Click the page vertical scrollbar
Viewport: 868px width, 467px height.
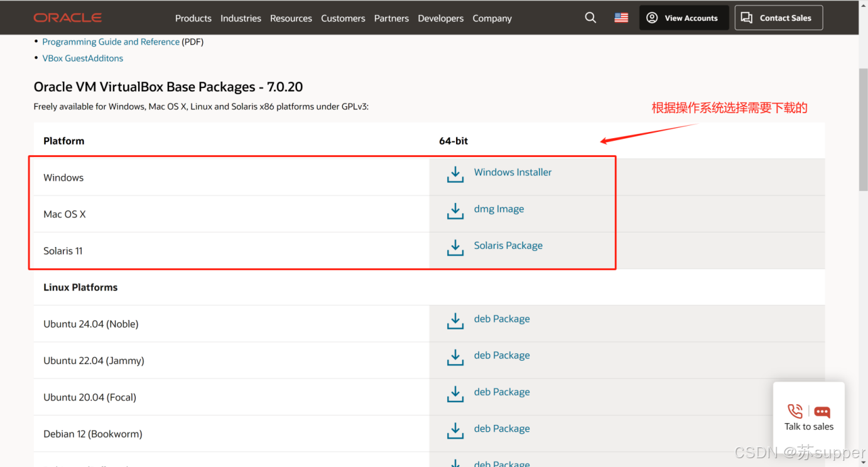(863, 131)
